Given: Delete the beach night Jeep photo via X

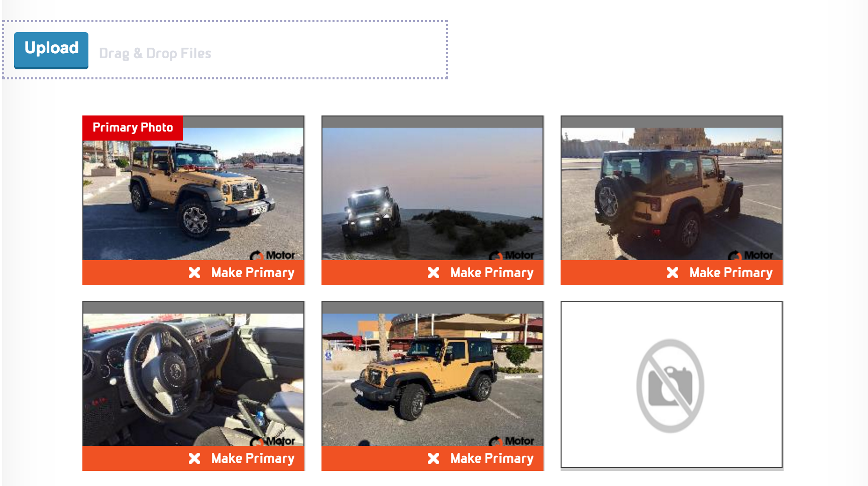Looking at the screenshot, I should click(x=433, y=273).
